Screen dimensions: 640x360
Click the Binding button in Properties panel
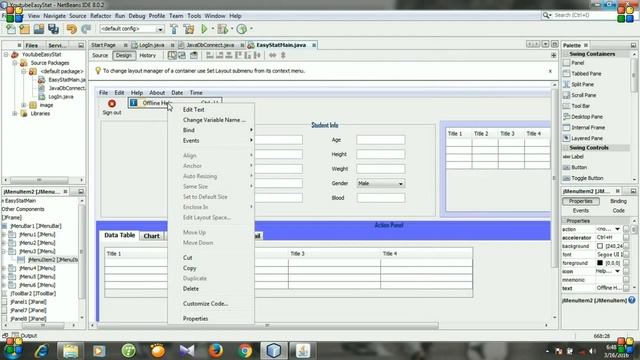coord(618,201)
